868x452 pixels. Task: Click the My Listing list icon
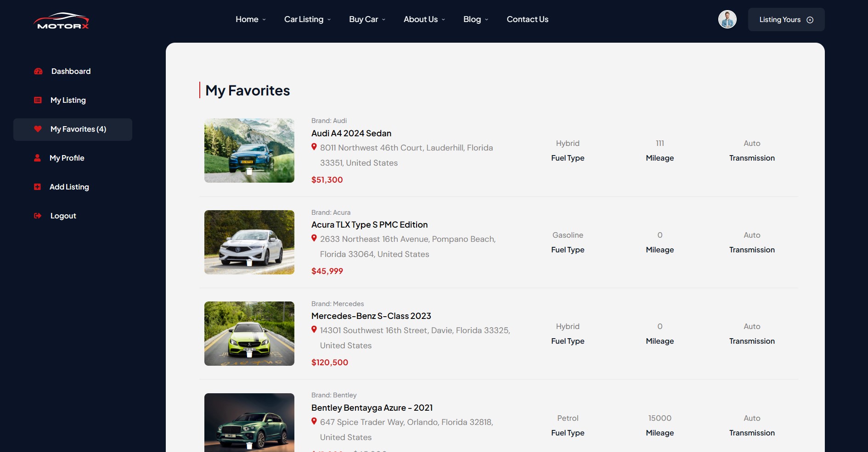pos(38,100)
